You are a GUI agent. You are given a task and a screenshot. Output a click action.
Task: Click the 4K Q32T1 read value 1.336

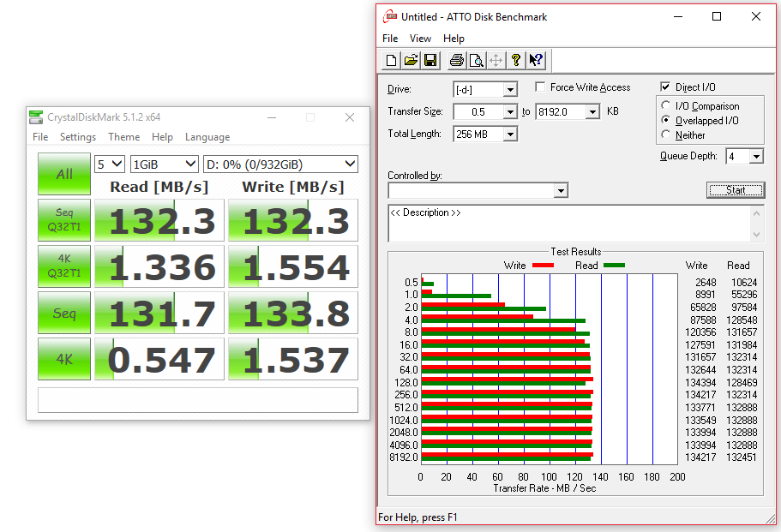click(159, 266)
